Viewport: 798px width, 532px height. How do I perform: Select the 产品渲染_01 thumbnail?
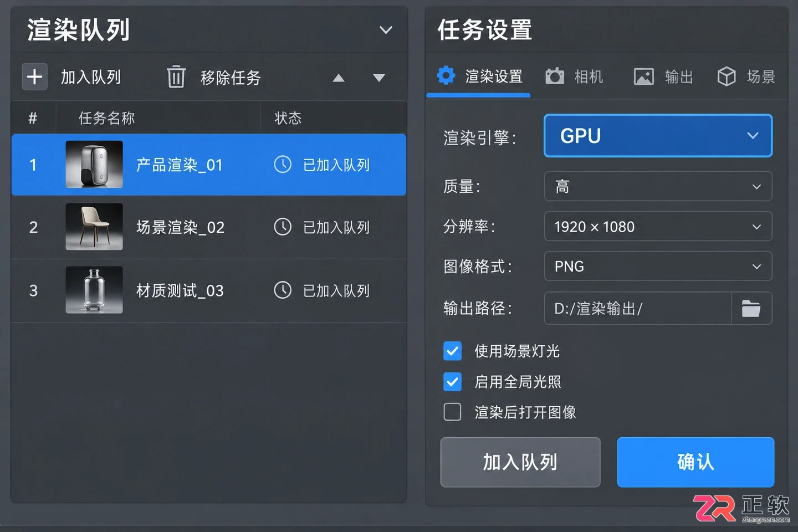94,164
